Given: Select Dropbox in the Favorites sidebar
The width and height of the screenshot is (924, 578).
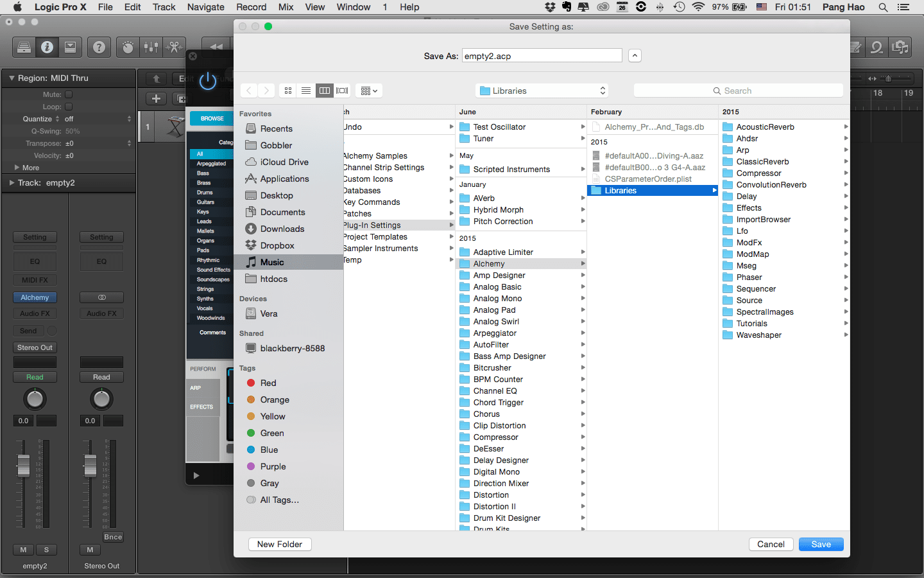Looking at the screenshot, I should click(x=277, y=245).
